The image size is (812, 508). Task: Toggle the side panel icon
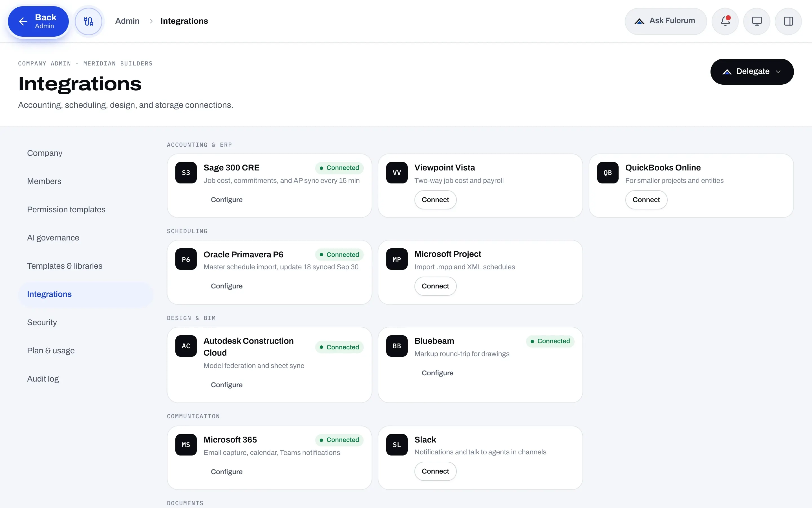pyautogui.click(x=788, y=21)
